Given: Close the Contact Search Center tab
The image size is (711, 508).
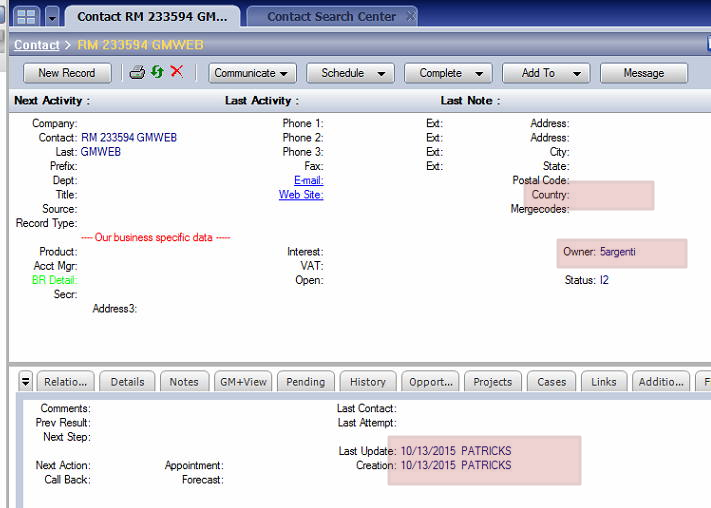Looking at the screenshot, I should (x=411, y=17).
